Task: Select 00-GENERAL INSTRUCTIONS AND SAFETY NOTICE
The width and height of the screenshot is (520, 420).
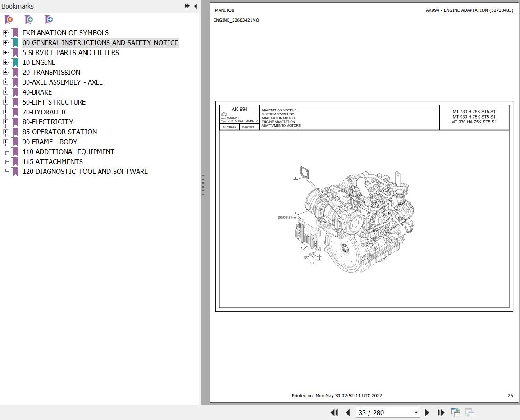Action: point(100,43)
